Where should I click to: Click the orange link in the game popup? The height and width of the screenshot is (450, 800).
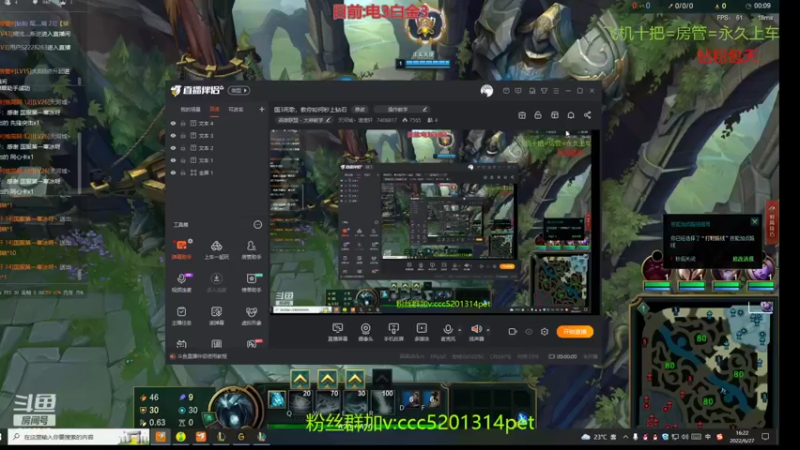click(743, 259)
